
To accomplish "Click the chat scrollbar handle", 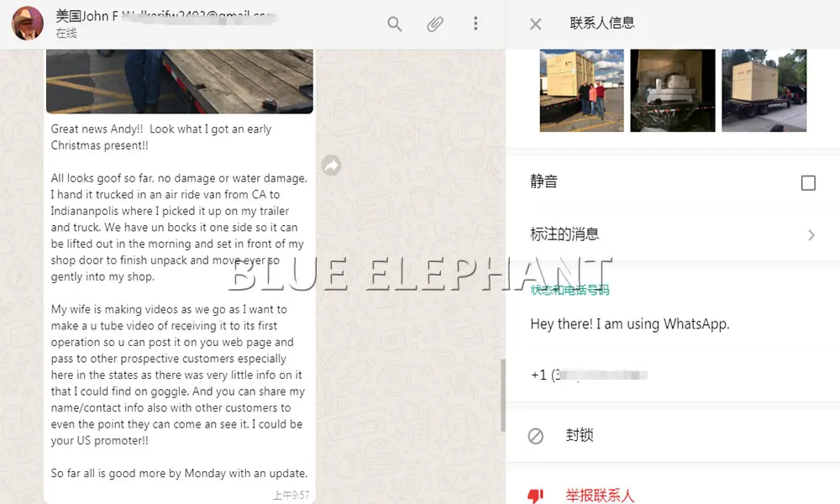I will (x=502, y=396).
